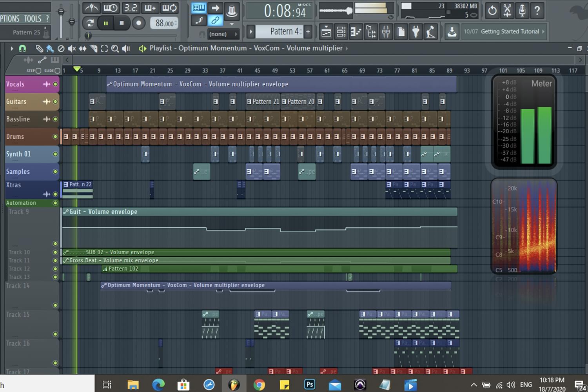Select the Slice tool in Playlist toolbar
The image size is (588, 392).
[x=93, y=49]
